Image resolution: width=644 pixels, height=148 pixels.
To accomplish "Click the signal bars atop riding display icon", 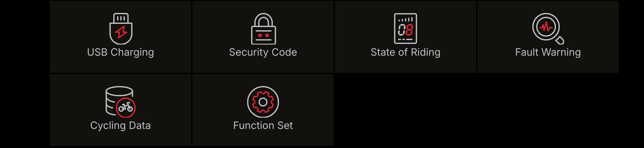I will pyautogui.click(x=406, y=19).
